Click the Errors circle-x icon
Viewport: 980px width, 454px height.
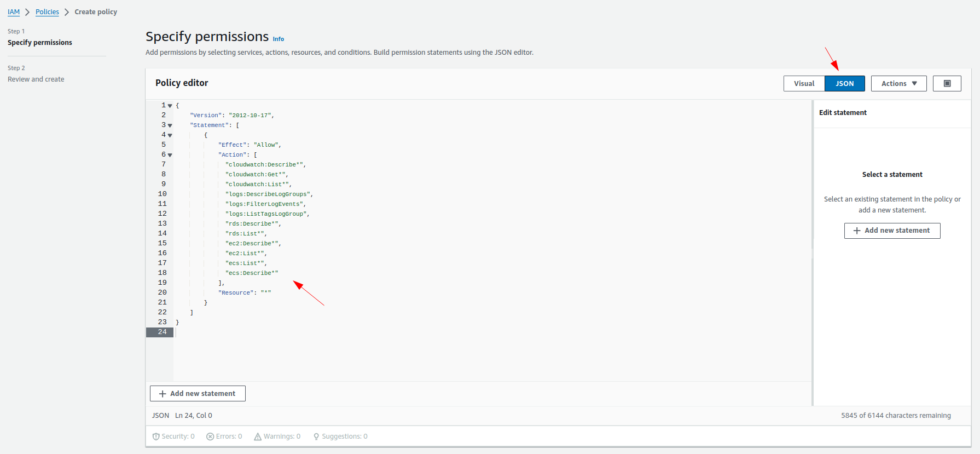[210, 436]
